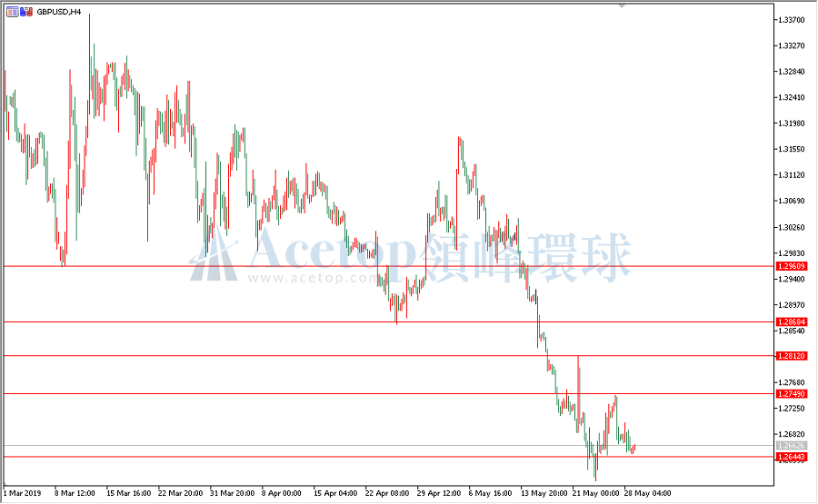Click price scale value 1.29400
Viewport: 818px width, 504px height.
coord(792,280)
